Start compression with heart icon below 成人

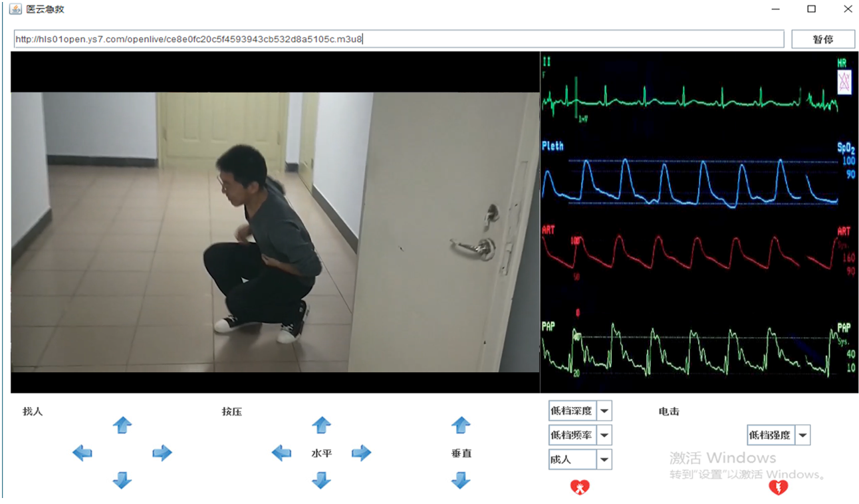[x=580, y=487]
